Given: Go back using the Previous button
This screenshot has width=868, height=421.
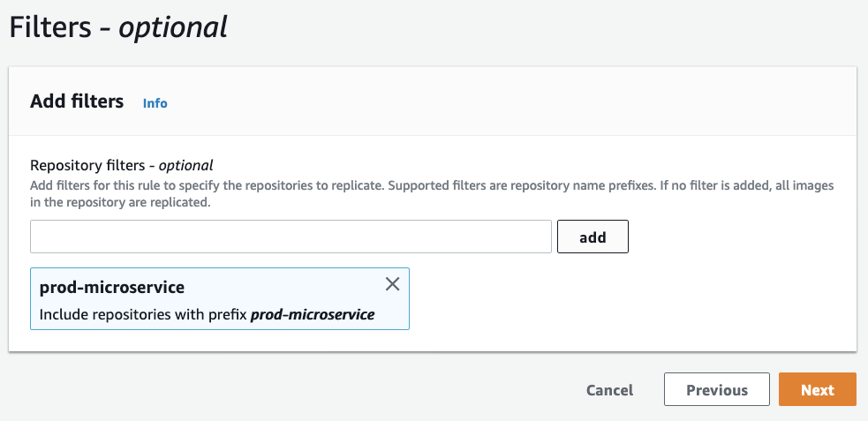Looking at the screenshot, I should pos(716,390).
